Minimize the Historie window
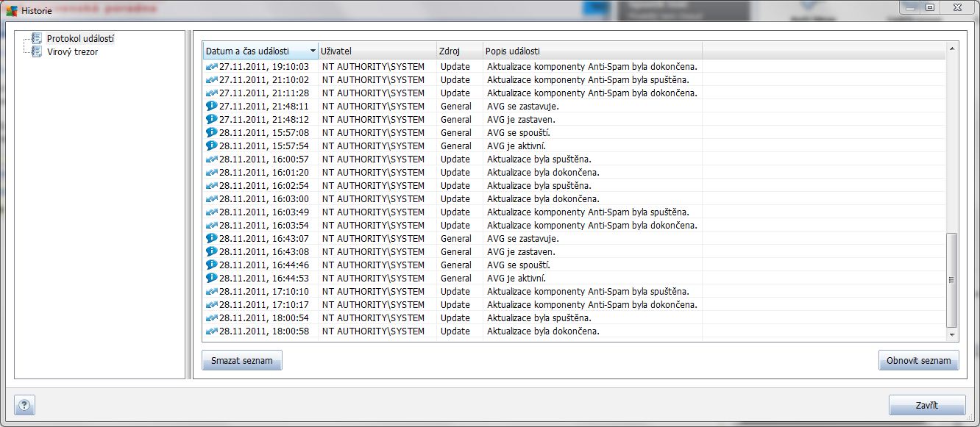The width and height of the screenshot is (980, 427). 910,7
